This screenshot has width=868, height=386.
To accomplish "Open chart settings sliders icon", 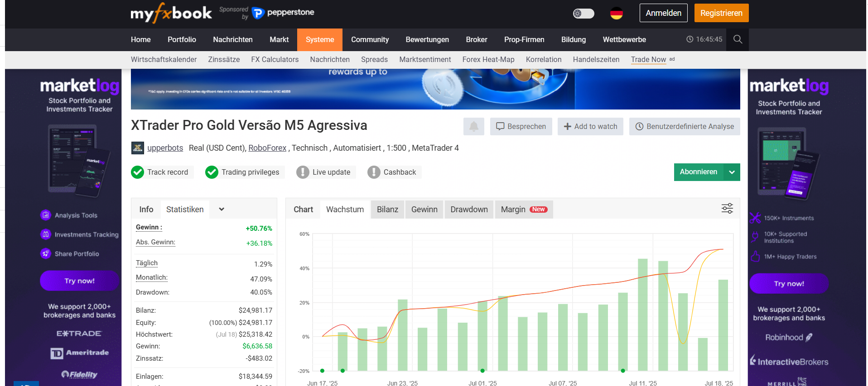I will pos(727,208).
